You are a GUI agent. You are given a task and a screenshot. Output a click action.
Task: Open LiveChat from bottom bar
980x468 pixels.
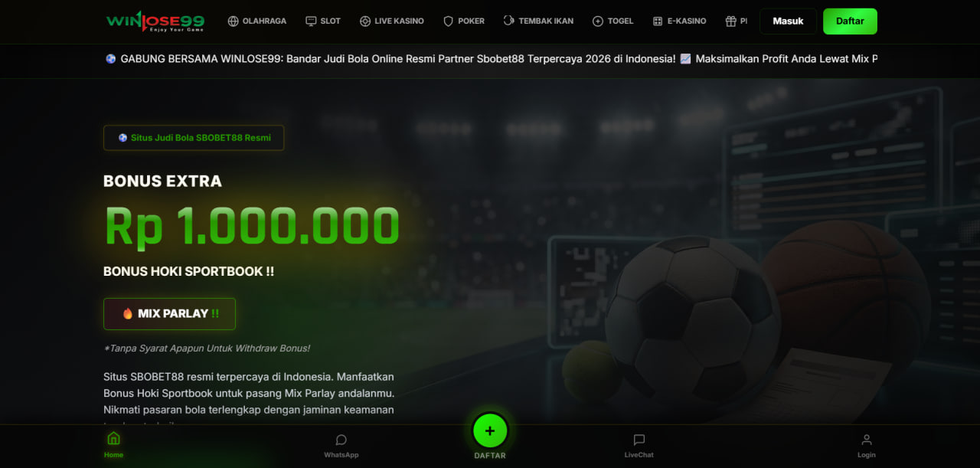click(639, 446)
